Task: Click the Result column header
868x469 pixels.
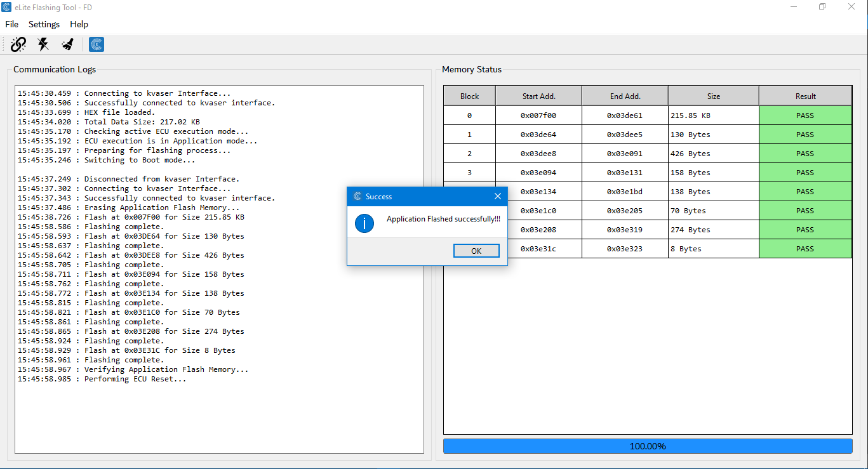Action: [x=805, y=96]
